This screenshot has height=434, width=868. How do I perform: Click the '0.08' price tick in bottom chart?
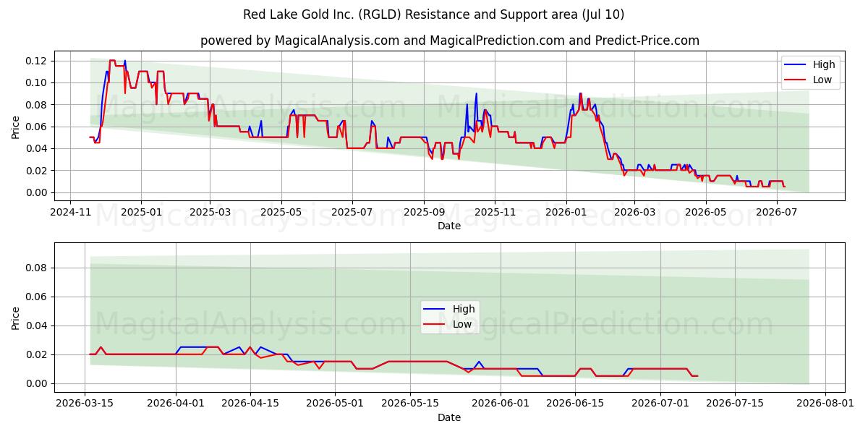point(36,268)
